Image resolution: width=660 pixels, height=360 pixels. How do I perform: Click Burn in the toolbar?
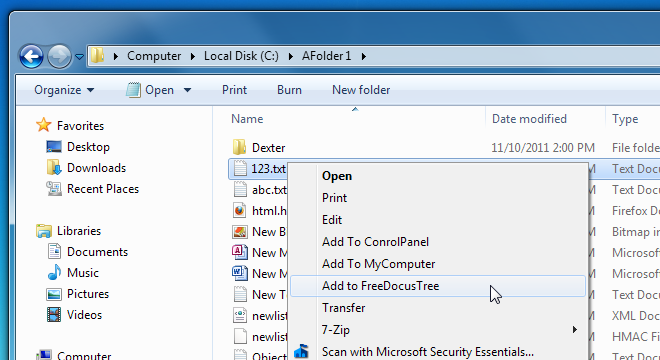coord(289,90)
